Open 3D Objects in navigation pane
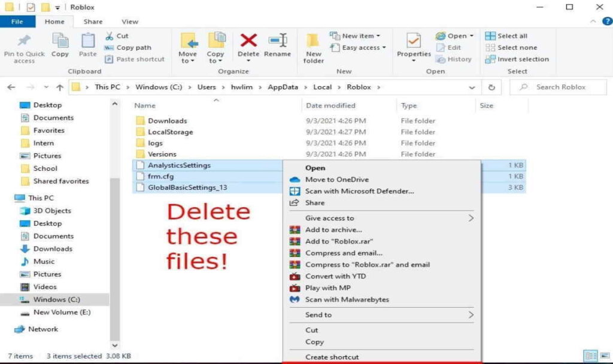 click(52, 211)
